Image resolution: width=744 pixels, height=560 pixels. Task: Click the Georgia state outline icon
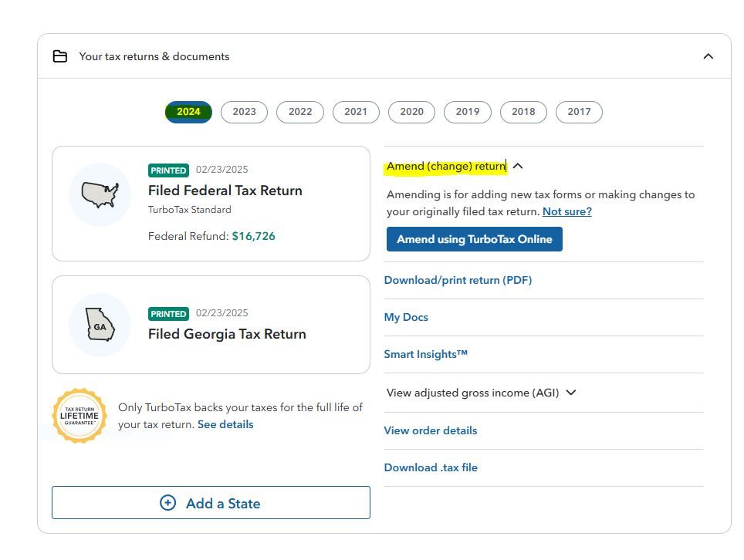(100, 324)
